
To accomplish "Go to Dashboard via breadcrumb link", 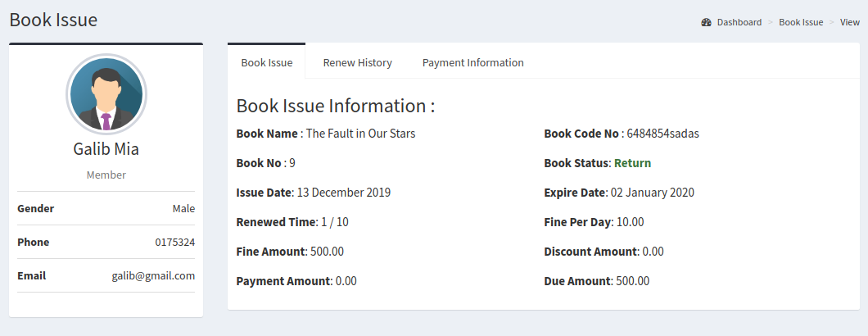I will tap(739, 22).
